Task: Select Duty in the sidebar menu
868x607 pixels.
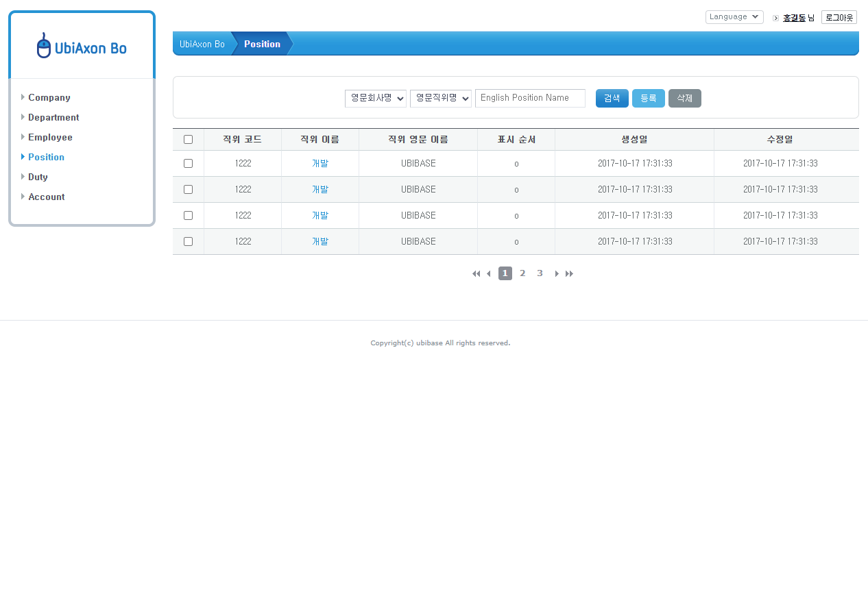Action: pyautogui.click(x=38, y=177)
